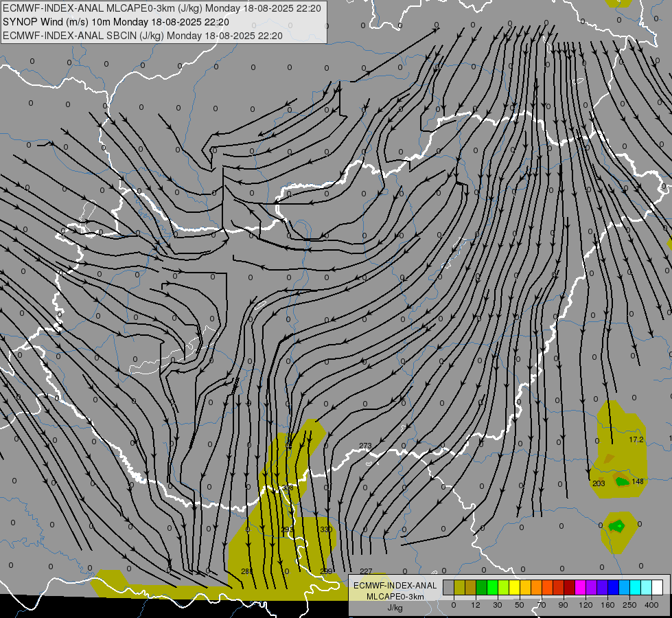The image size is (672, 618).
Task: Choose the pure blue legend swatch
Action: click(614, 587)
